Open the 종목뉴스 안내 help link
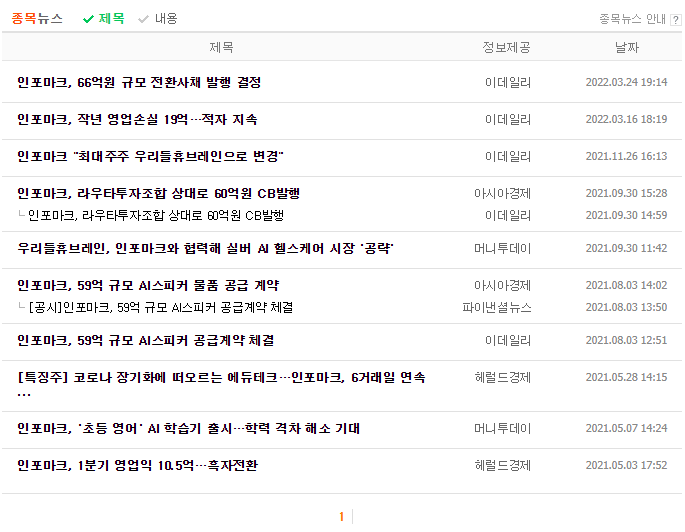The height and width of the screenshot is (532, 685). [632, 19]
